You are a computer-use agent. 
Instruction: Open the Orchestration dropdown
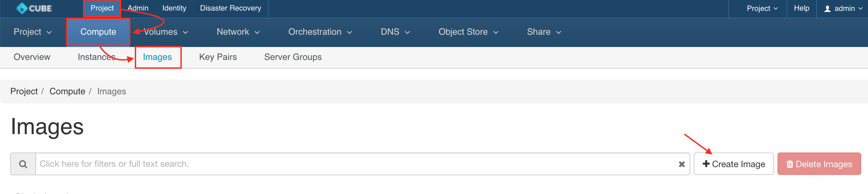(x=320, y=32)
